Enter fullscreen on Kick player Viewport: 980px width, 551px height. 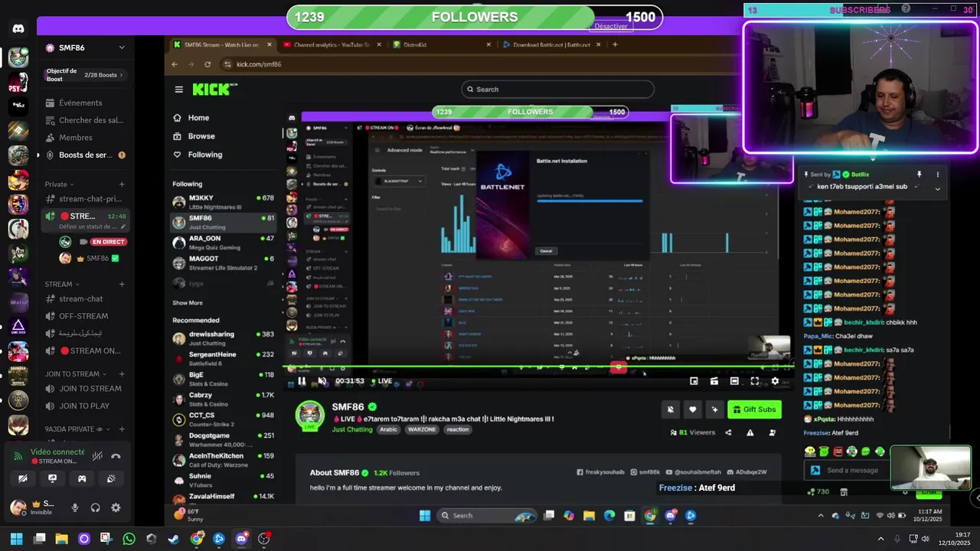tap(754, 381)
